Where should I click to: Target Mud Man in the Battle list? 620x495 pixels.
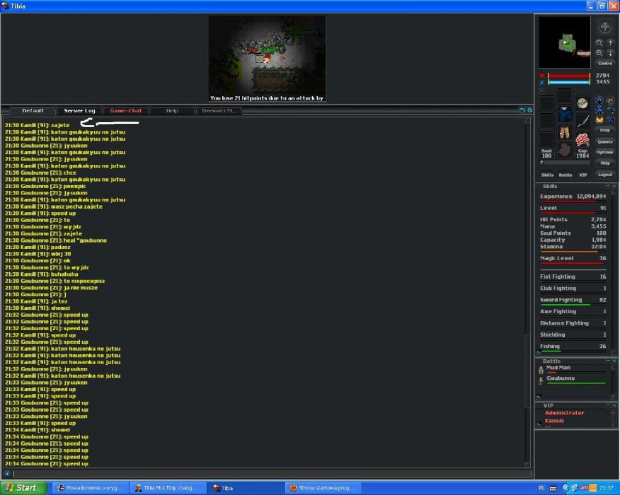pyautogui.click(x=572, y=369)
